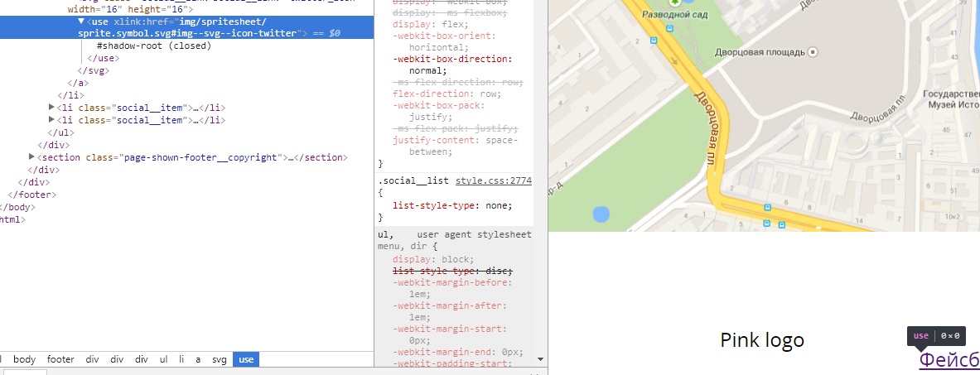Edit the flex-direction row property value
980x375 pixels.
[490, 94]
